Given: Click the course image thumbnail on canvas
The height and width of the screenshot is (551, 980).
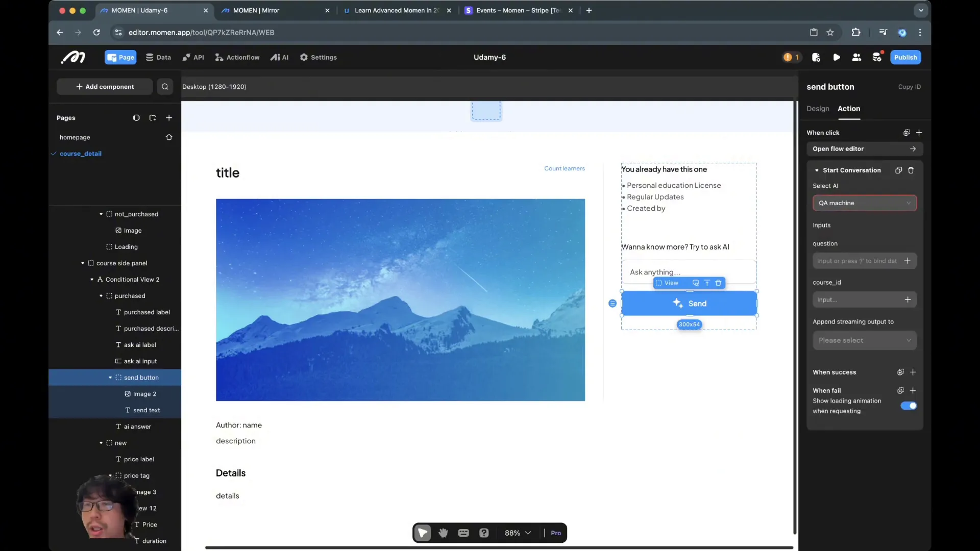Looking at the screenshot, I should 400,300.
